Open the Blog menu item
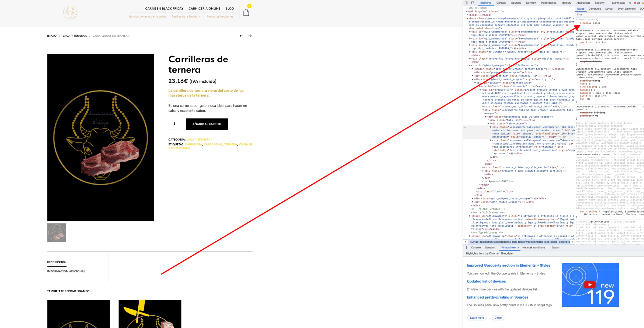Screen dimensions: 644x328 230,9
